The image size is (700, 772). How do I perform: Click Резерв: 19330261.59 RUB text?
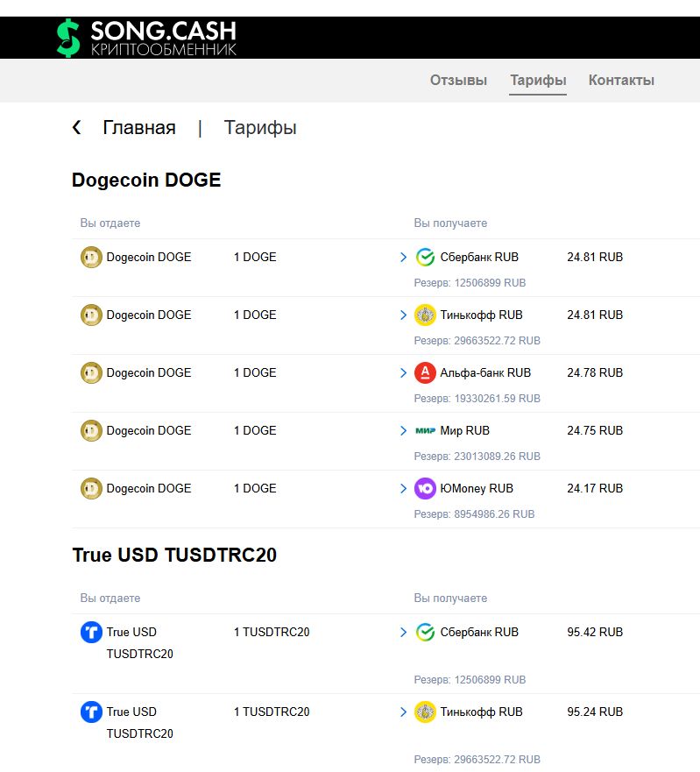click(477, 399)
